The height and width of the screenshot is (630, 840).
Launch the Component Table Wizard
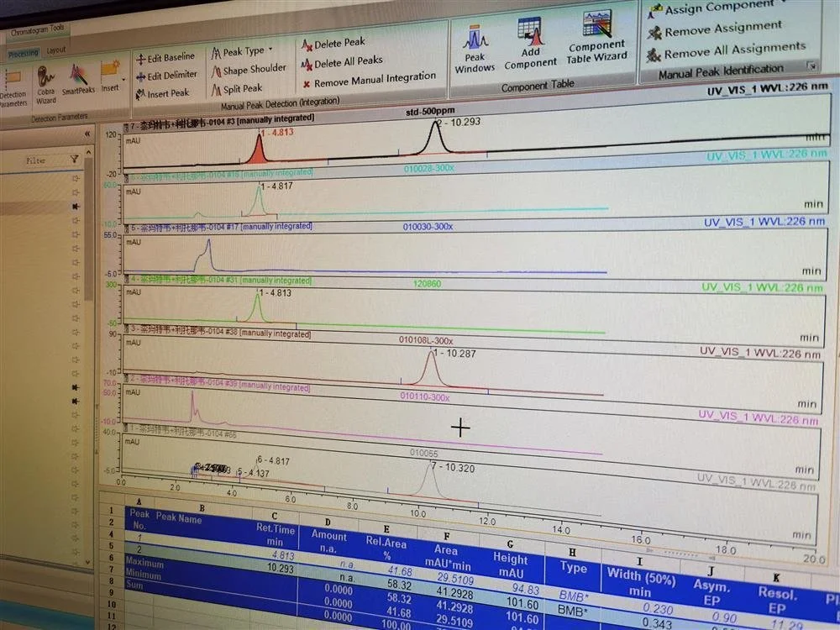596,36
